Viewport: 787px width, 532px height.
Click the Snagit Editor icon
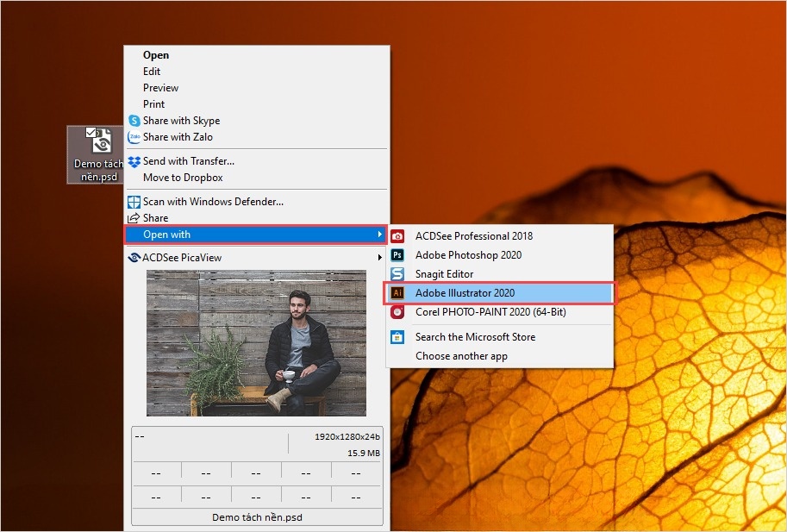397,274
